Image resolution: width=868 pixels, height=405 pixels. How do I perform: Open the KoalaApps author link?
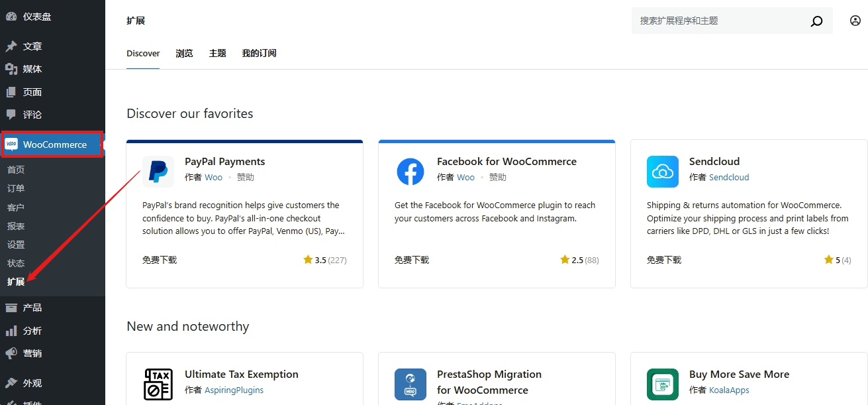730,390
